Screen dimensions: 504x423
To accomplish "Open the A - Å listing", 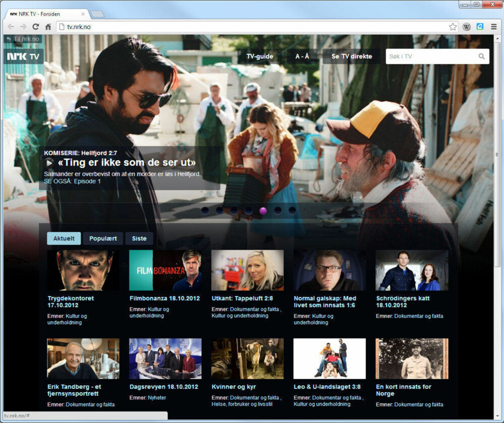I will [x=302, y=56].
